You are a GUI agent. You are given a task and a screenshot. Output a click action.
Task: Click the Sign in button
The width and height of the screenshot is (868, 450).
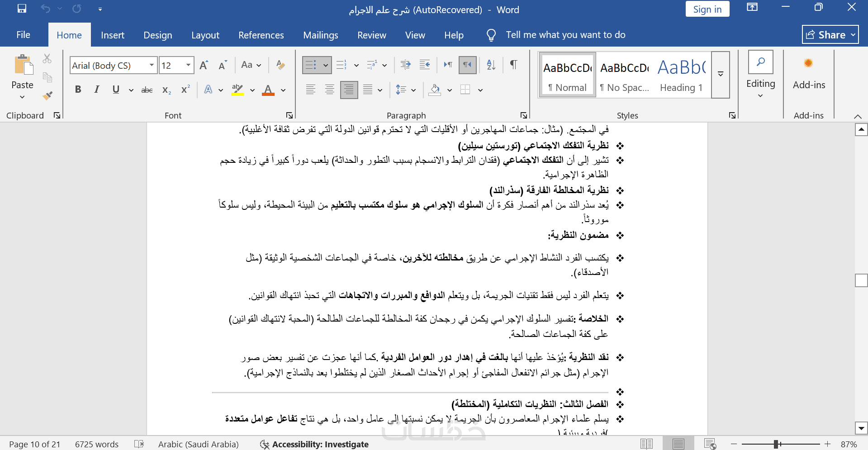707,9
